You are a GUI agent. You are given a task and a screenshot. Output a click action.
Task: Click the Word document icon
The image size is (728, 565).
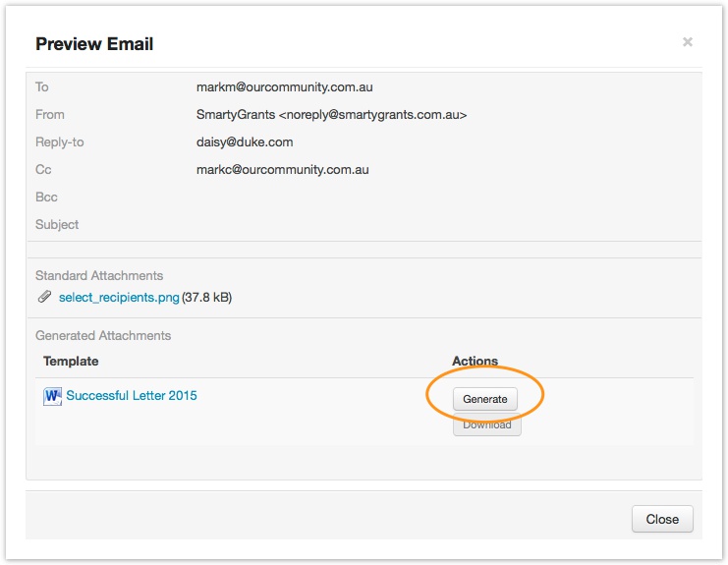[52, 396]
